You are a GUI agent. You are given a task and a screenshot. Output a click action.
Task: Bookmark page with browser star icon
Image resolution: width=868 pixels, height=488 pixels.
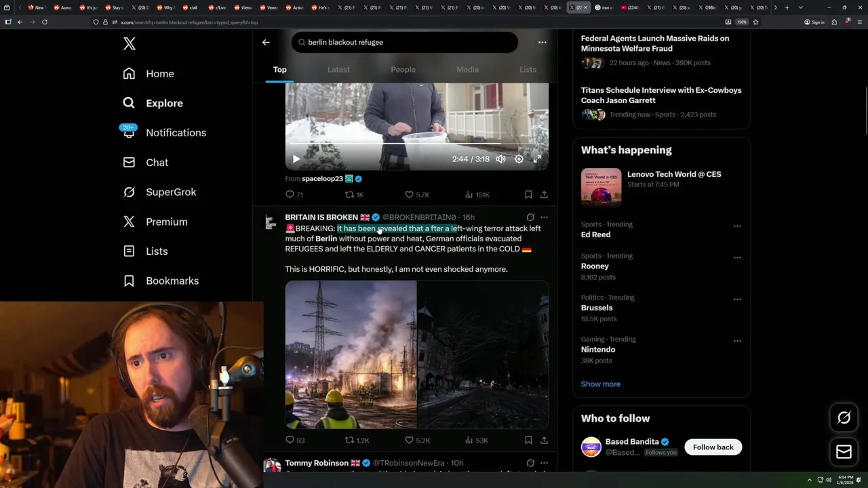pyautogui.click(x=755, y=22)
